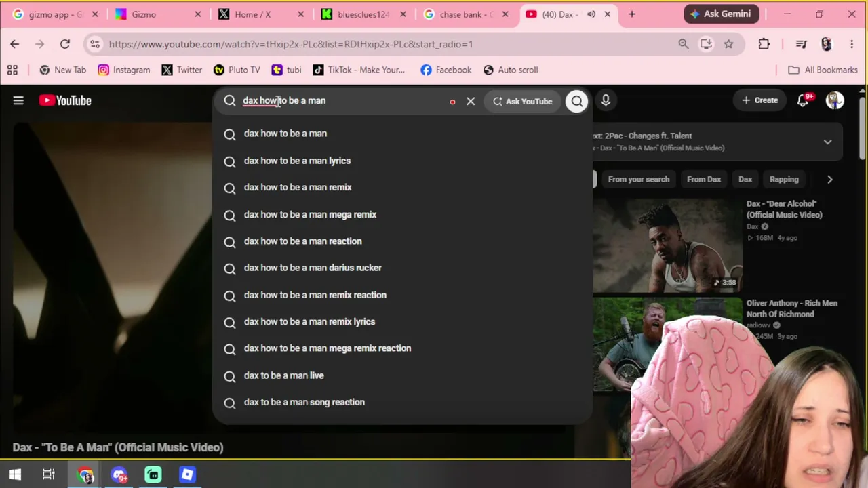Open the Twitter bookmark
Image resolution: width=868 pixels, height=488 pixels.
182,70
